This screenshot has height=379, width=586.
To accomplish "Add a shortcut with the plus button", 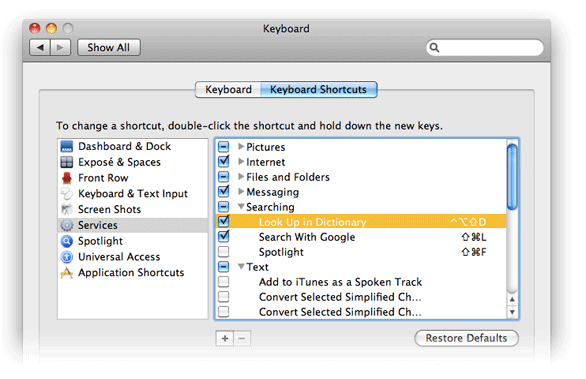I will click(225, 338).
